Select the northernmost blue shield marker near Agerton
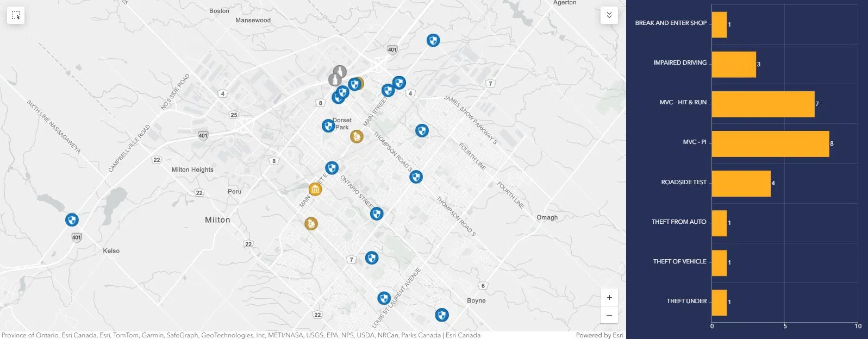This screenshot has width=868, height=339. pyautogui.click(x=433, y=40)
